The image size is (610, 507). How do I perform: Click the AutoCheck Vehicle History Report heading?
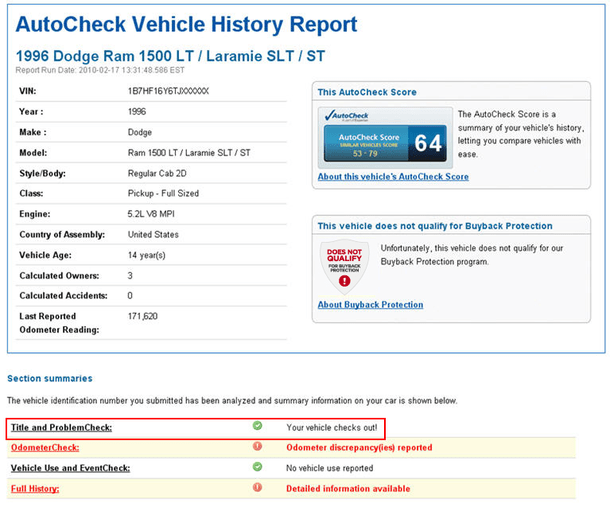click(186, 25)
